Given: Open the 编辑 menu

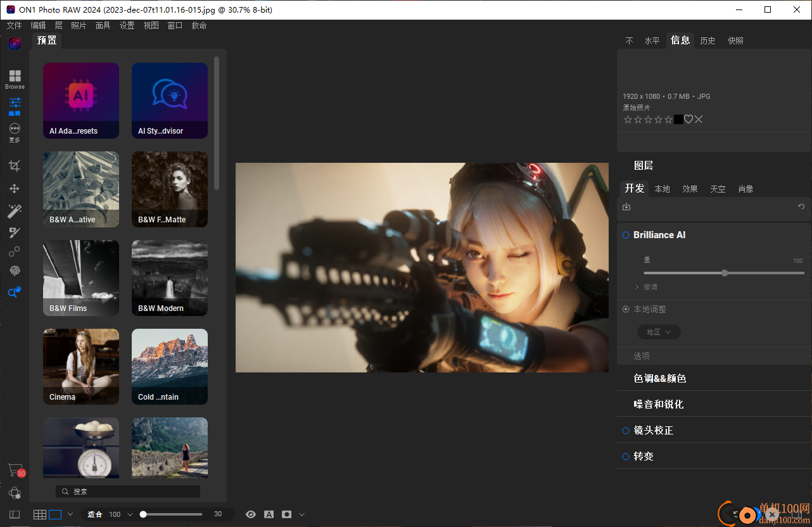Looking at the screenshot, I should pyautogui.click(x=38, y=25).
